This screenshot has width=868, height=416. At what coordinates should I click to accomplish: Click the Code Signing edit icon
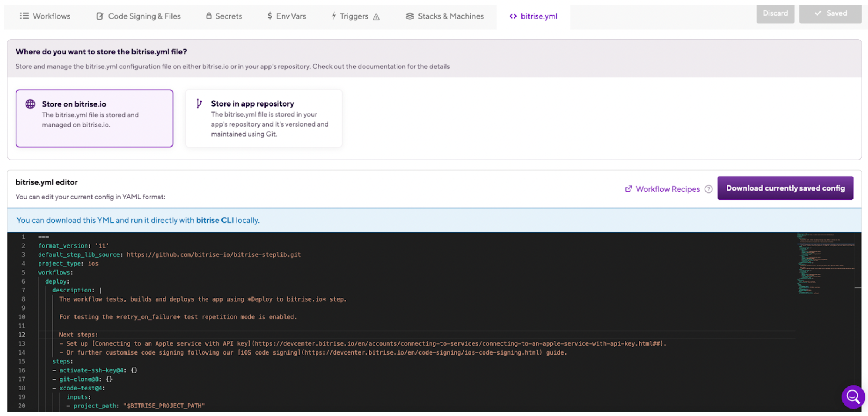(100, 16)
